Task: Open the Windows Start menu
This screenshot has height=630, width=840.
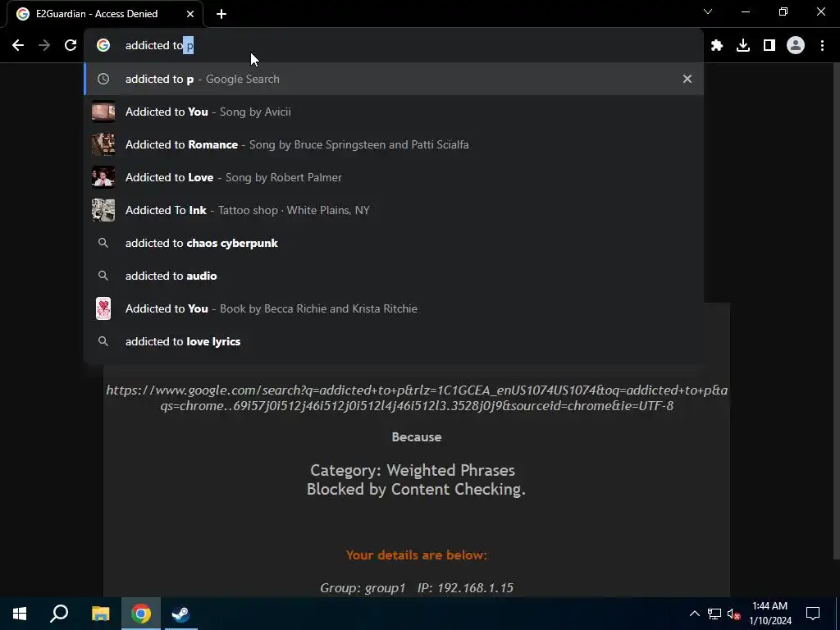Action: tap(20, 614)
